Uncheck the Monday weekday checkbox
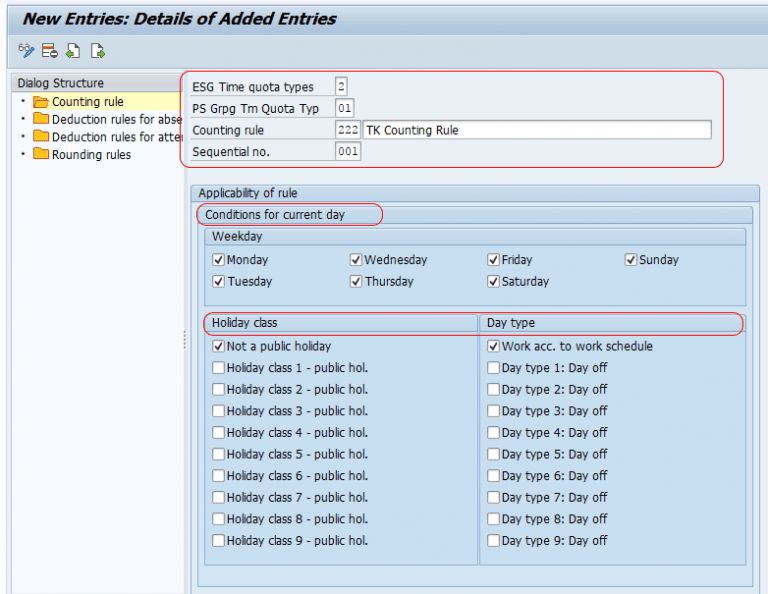This screenshot has height=594, width=768. pyautogui.click(x=218, y=260)
